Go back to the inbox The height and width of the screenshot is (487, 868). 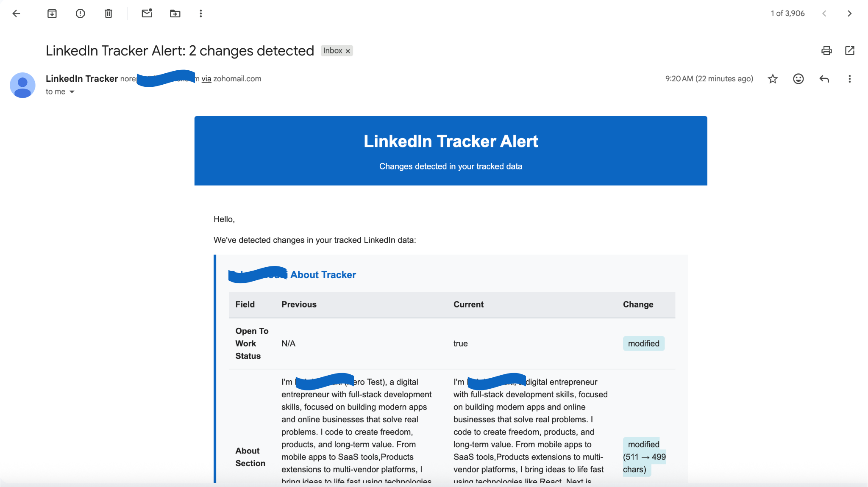[17, 13]
